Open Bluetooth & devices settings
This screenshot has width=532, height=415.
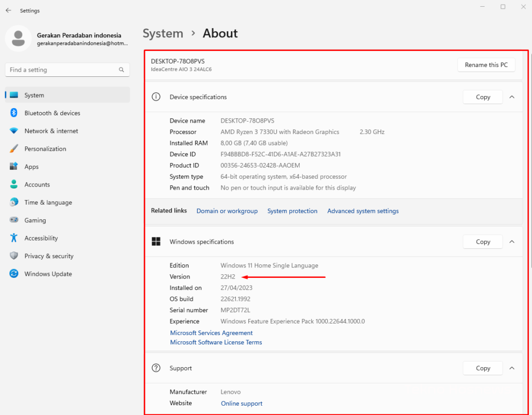pos(67,113)
